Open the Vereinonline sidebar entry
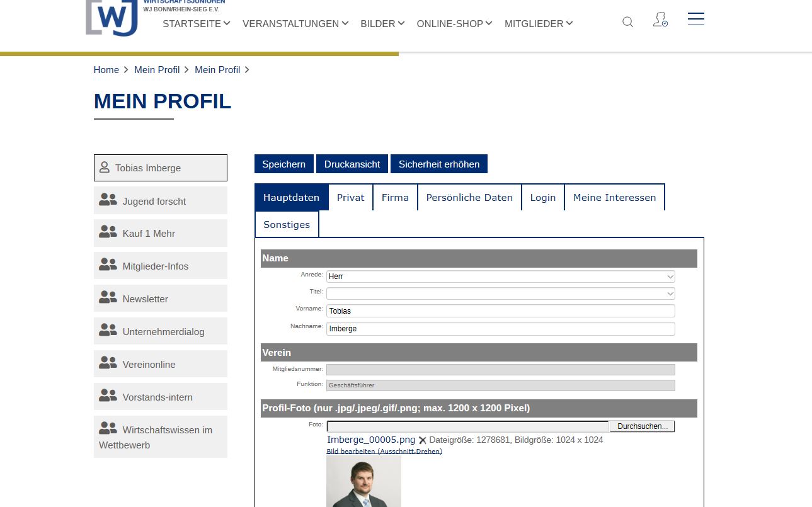The image size is (812, 507). pos(161,364)
